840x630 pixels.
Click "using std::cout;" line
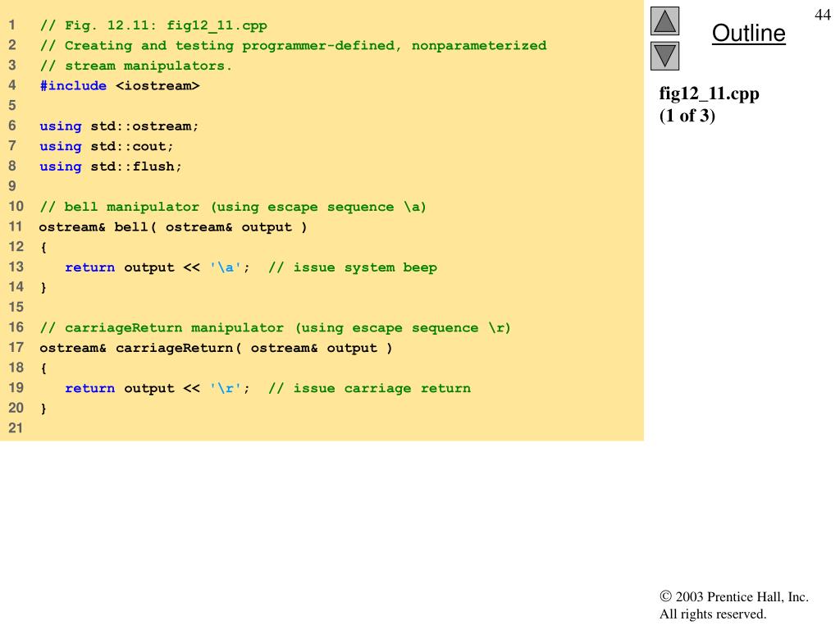pyautogui.click(x=107, y=146)
